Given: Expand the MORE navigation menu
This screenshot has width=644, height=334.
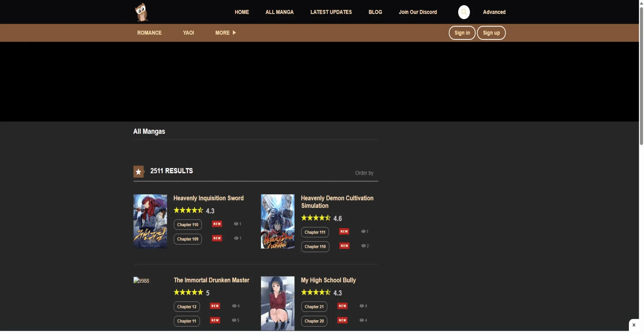Looking at the screenshot, I should coord(225,33).
